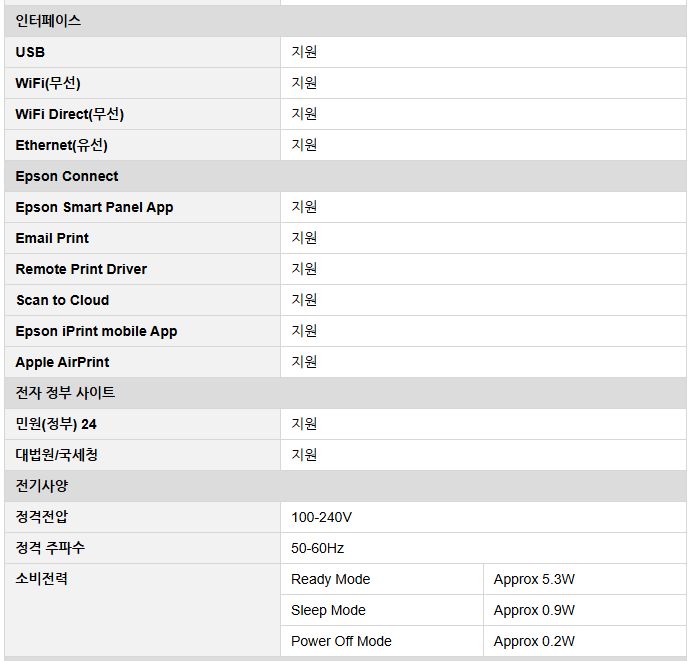The image size is (694, 661).
Task: Click the WiFi Direct(무선) label
Action: 69,114
